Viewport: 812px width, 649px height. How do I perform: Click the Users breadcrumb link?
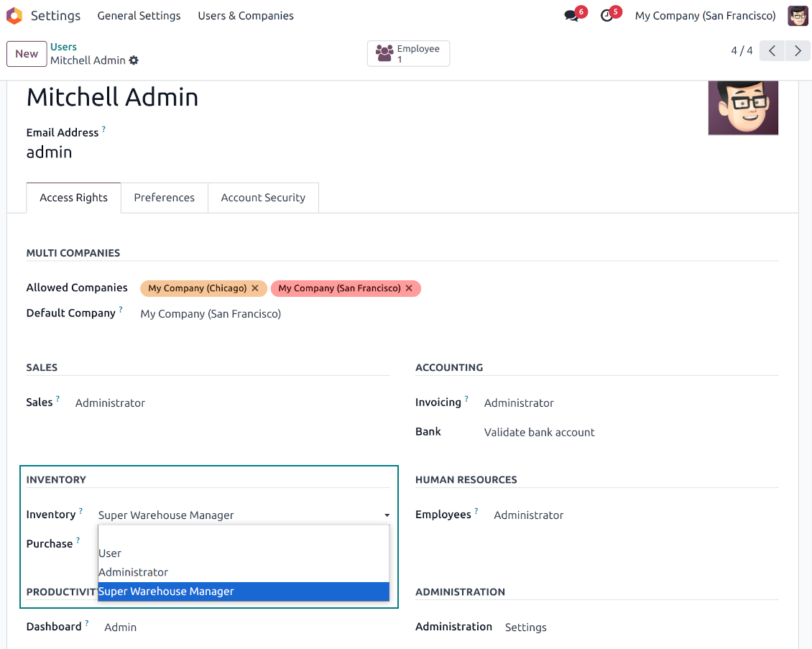pos(63,47)
